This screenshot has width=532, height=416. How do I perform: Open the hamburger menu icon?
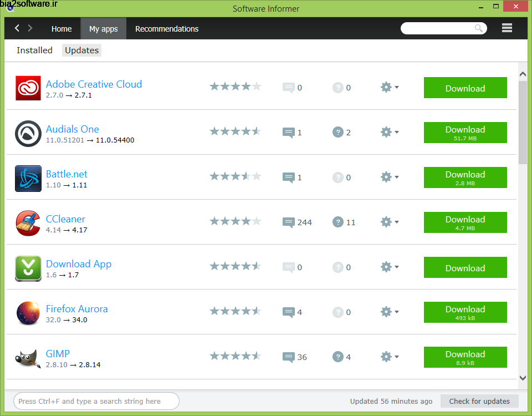point(507,28)
